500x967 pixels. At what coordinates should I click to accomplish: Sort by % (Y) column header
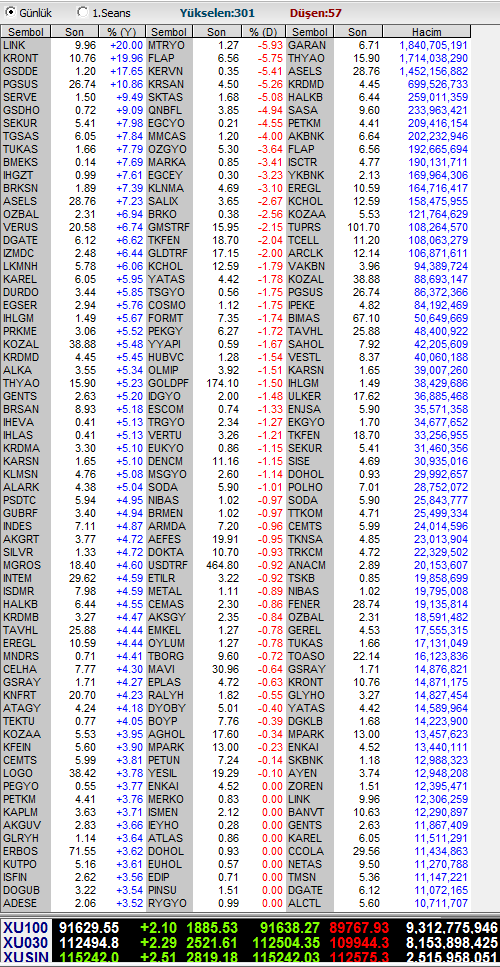121,32
